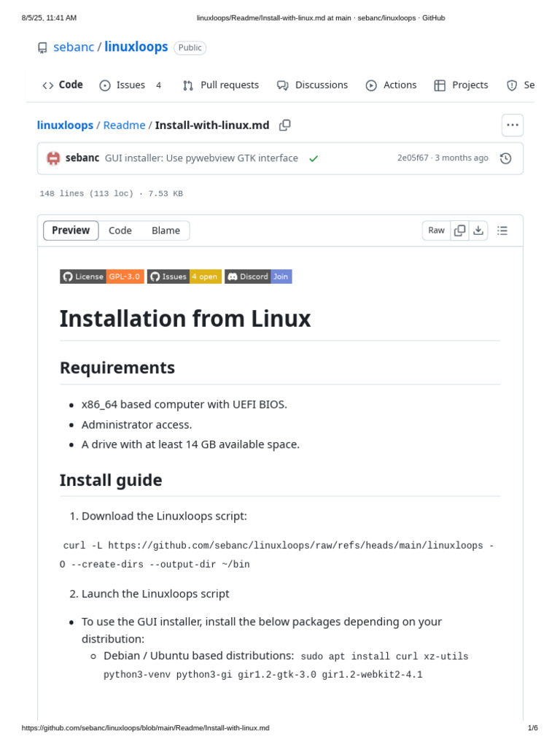Open the document outline list icon
Image resolution: width=560 pixels, height=747 pixels.
(x=502, y=231)
